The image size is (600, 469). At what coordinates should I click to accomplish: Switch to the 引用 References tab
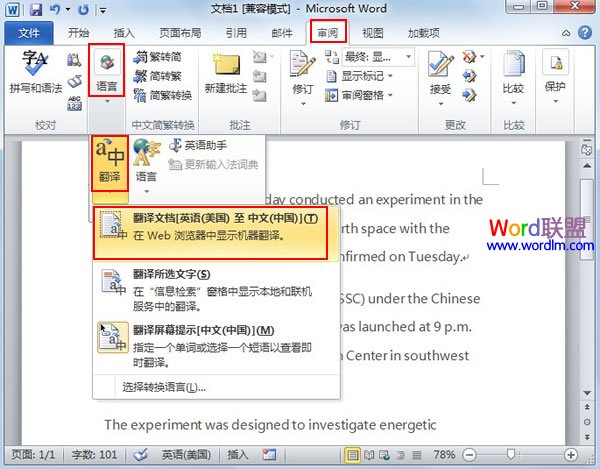pyautogui.click(x=236, y=33)
